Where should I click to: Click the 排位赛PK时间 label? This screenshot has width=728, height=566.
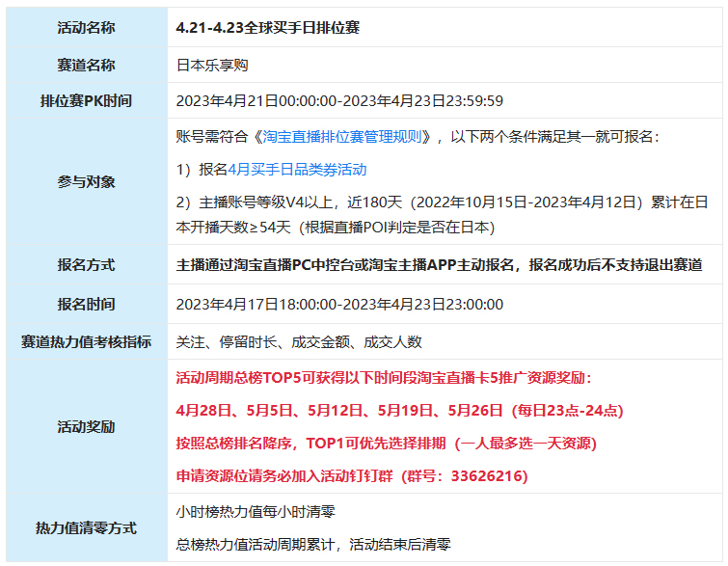87,100
